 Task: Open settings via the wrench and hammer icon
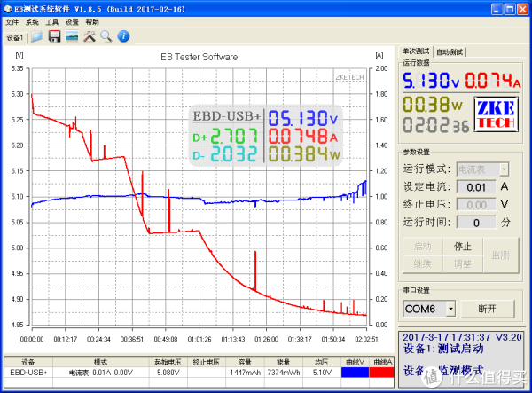point(90,36)
